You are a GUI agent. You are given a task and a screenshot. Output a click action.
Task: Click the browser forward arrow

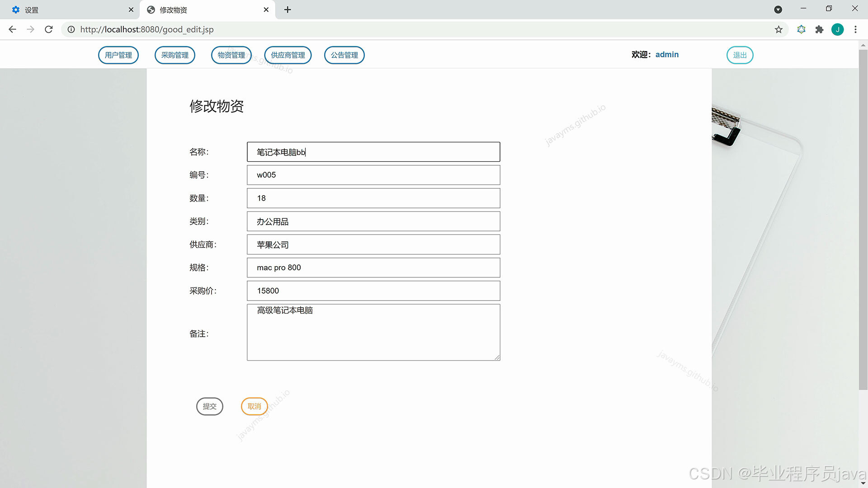(x=30, y=29)
